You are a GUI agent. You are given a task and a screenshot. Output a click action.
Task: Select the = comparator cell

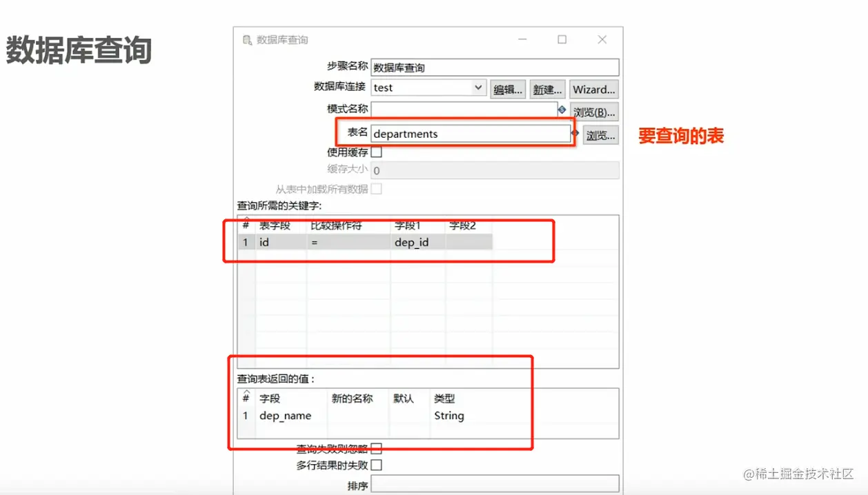coord(348,242)
